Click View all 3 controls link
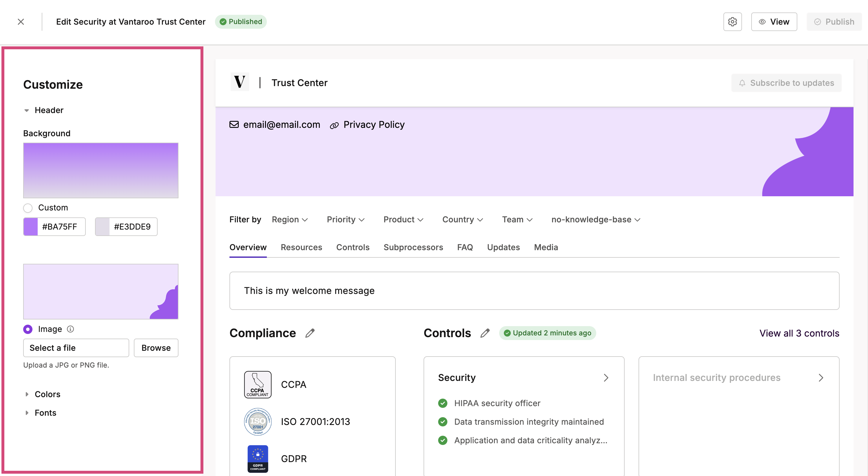This screenshot has width=868, height=476. click(799, 333)
